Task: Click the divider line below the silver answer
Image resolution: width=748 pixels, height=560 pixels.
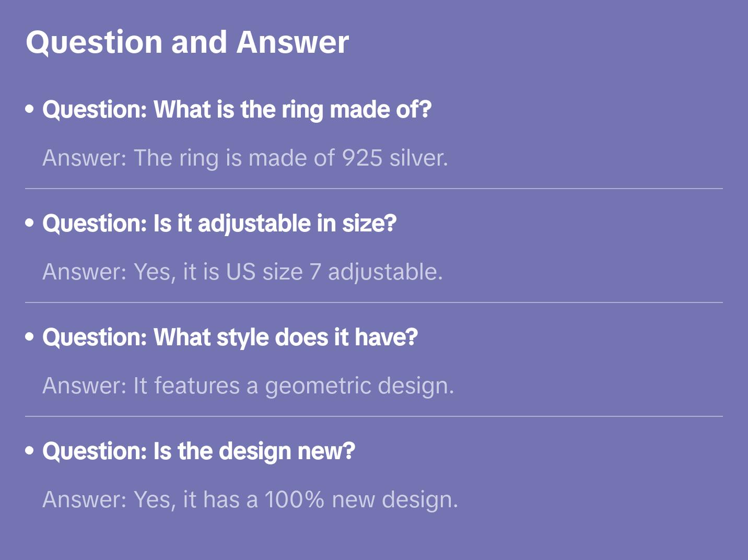Action: click(x=373, y=189)
